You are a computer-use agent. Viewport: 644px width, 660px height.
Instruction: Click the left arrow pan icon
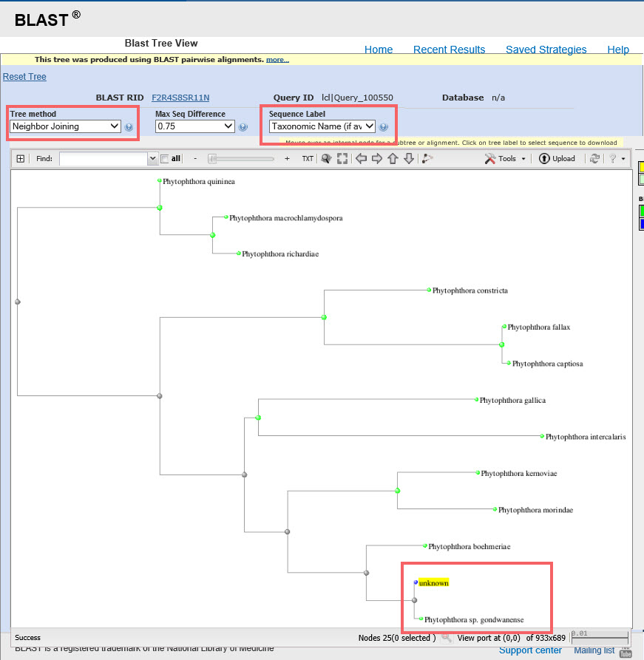point(361,159)
